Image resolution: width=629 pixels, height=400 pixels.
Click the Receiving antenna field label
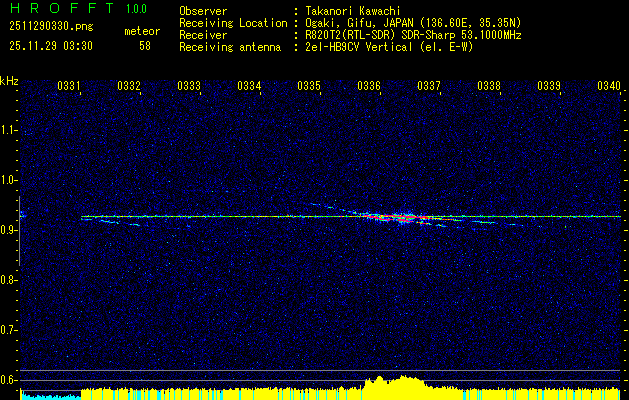click(230, 47)
